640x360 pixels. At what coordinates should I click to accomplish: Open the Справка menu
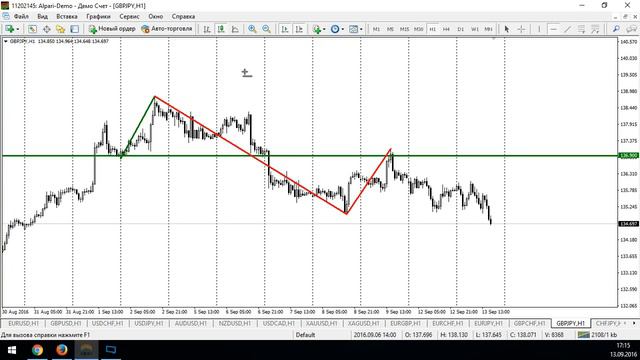coord(183,17)
